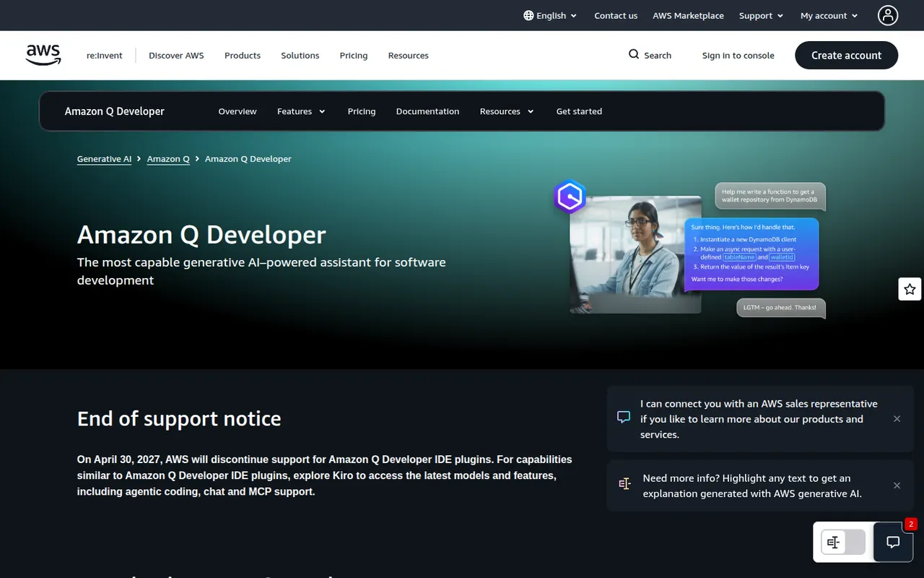Image resolution: width=924 pixels, height=578 pixels.
Task: Expand the Resources dropdown in Q Developer bar
Action: pyautogui.click(x=507, y=111)
